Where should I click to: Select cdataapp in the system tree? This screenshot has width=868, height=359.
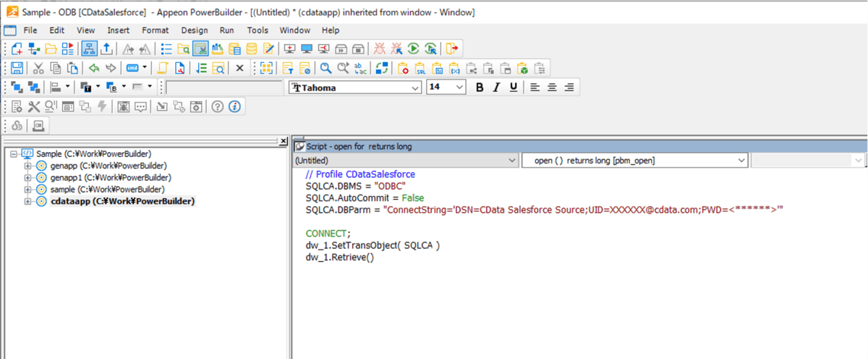122,200
